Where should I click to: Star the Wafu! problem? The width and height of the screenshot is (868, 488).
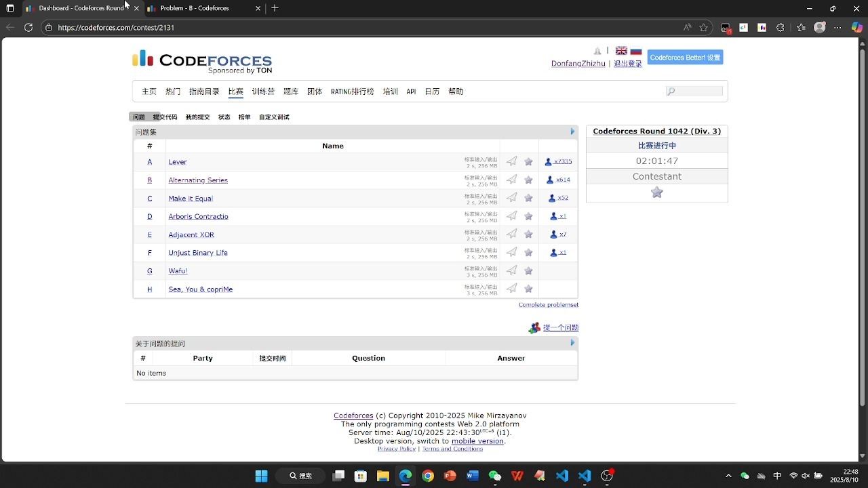click(x=529, y=270)
